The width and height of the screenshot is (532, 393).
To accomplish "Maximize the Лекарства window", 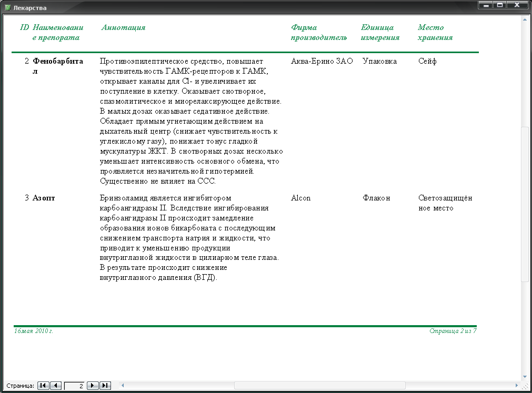I will tap(500, 5).
